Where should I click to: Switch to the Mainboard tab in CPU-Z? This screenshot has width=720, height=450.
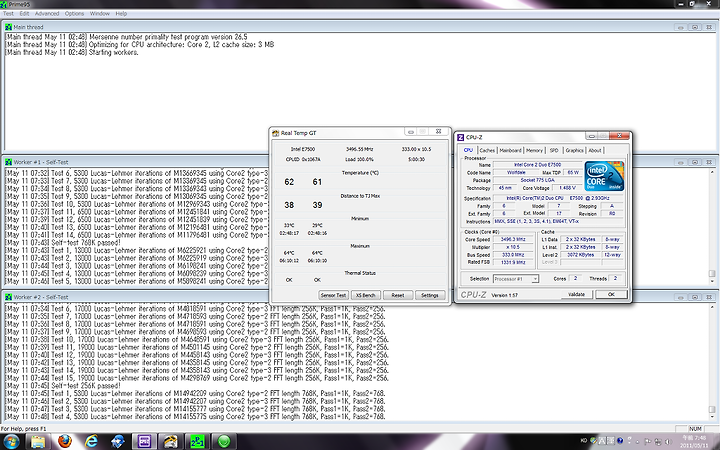click(510, 150)
